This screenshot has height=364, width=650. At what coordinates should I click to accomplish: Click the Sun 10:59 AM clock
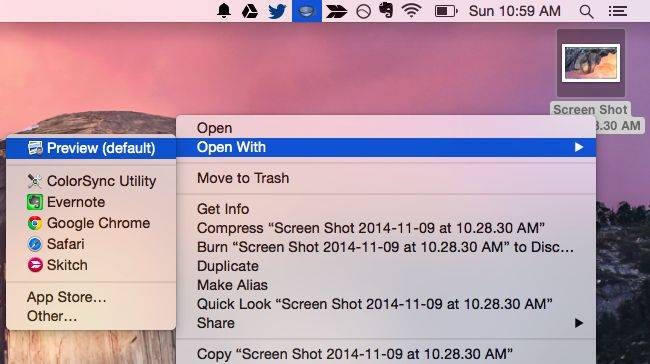514,11
